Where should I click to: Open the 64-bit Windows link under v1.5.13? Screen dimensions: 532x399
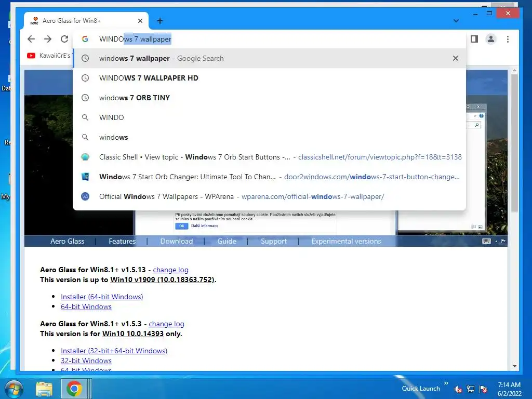click(86, 307)
